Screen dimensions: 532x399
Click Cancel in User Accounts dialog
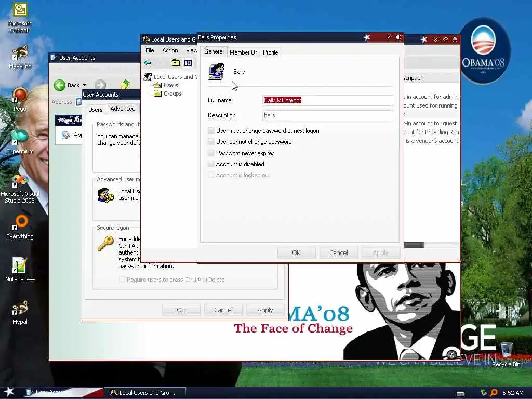pyautogui.click(x=223, y=310)
